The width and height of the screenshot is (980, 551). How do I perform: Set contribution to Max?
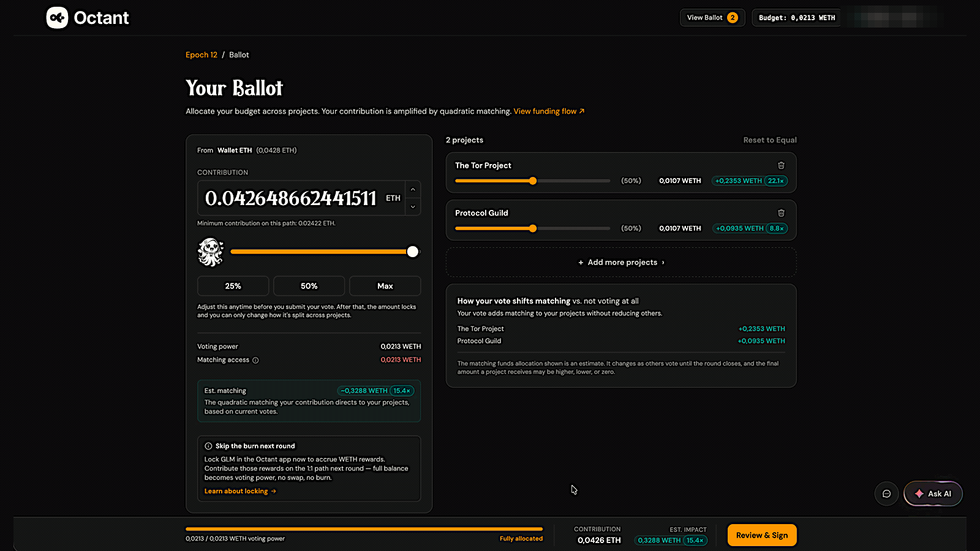(385, 286)
